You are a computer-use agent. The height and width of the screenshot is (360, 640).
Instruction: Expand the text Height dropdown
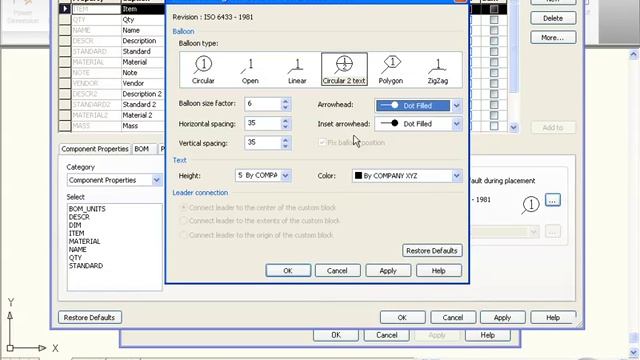coord(285,176)
